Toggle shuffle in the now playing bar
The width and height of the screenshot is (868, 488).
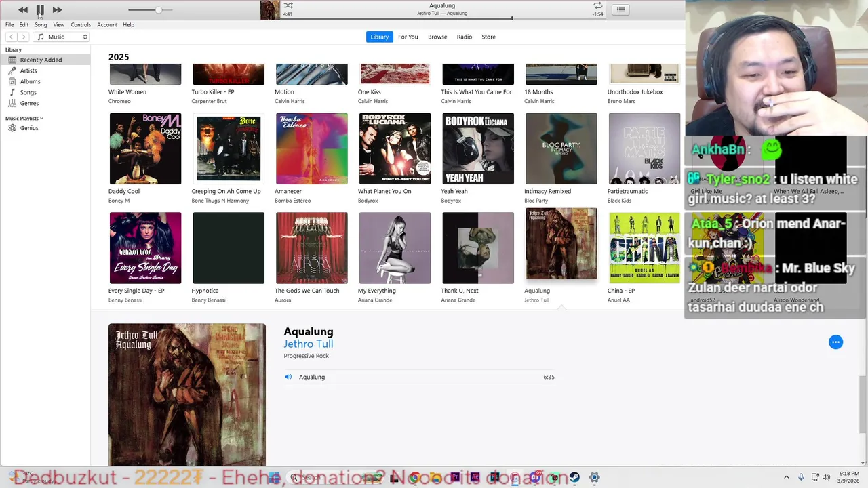click(288, 5)
